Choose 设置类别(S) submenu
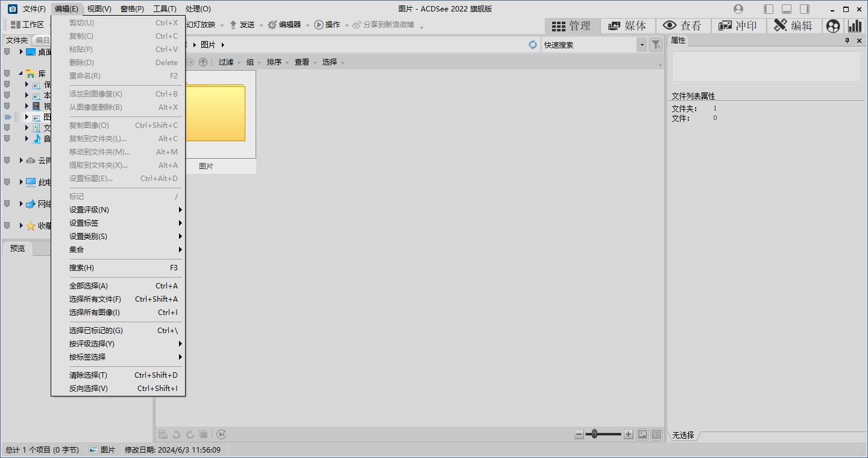Viewport: 868px width, 458px height. tap(118, 237)
